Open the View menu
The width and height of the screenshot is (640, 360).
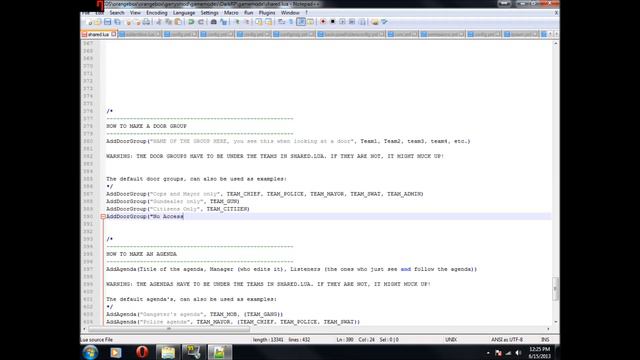click(135, 13)
